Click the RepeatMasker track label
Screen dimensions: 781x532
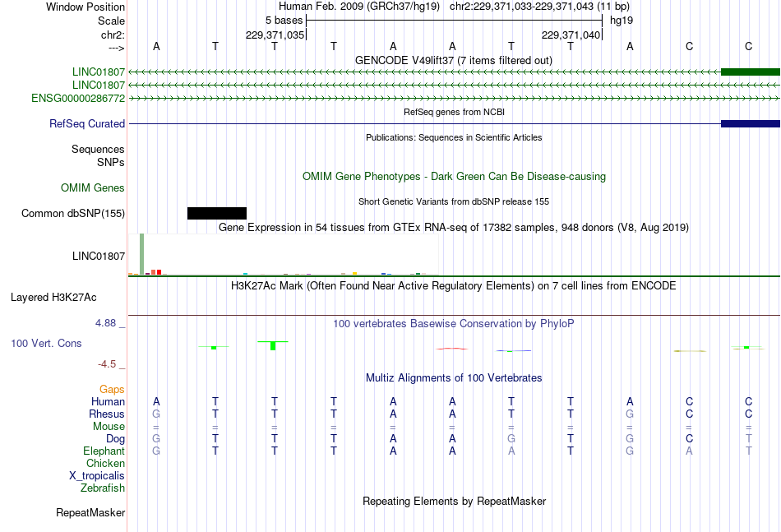[x=90, y=512]
